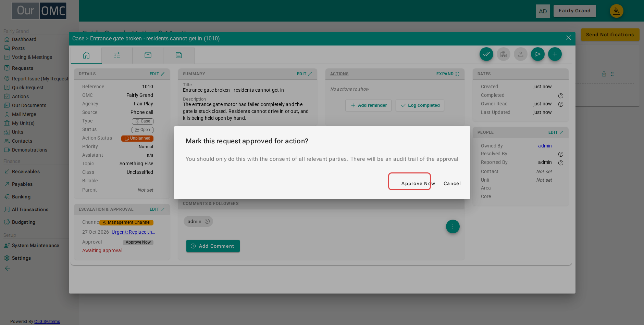This screenshot has width=644, height=325.
Task: Close the case window with X
Action: (x=569, y=38)
